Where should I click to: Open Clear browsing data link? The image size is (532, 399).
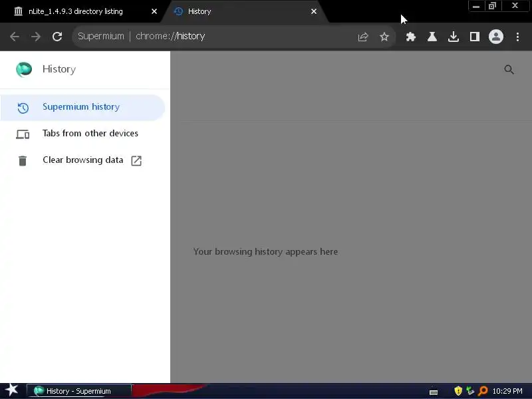click(82, 160)
